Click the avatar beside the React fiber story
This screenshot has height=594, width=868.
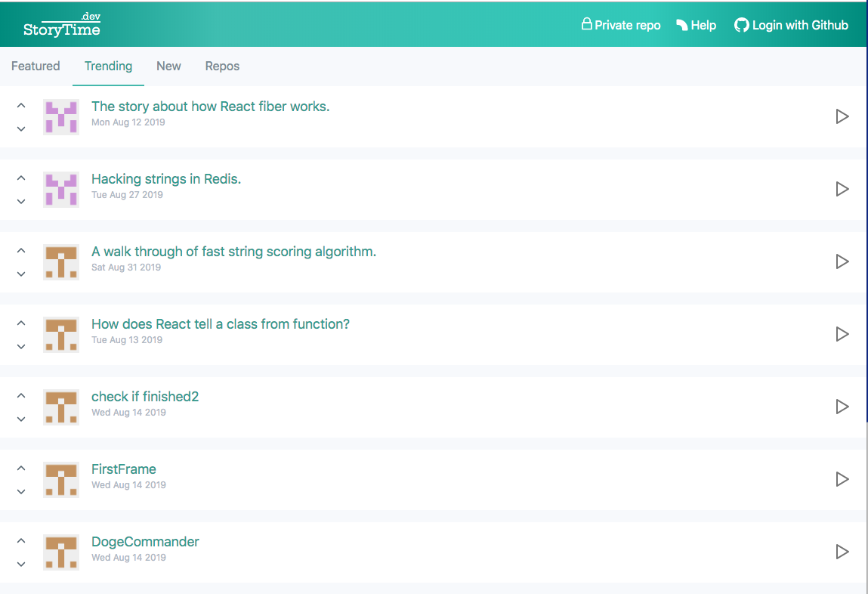click(61, 117)
